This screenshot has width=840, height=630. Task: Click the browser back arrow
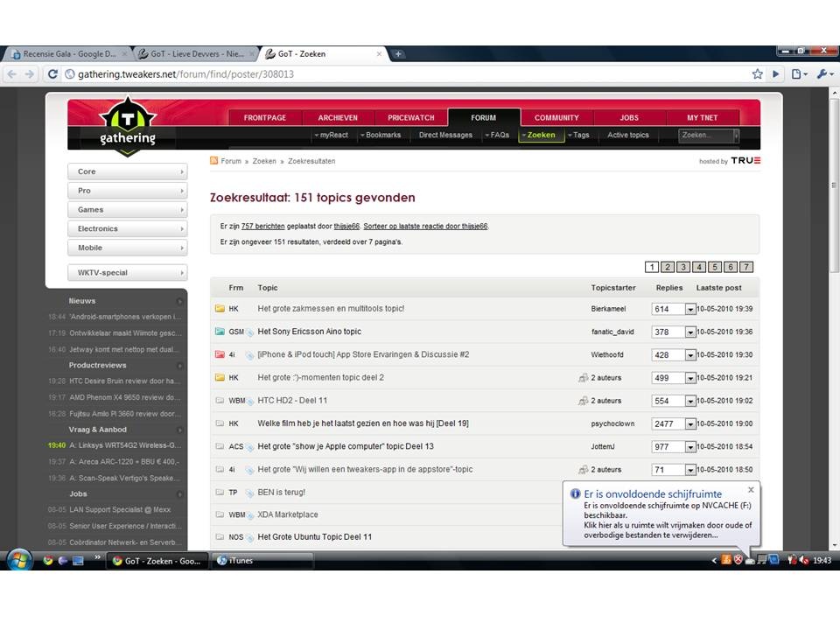click(12, 73)
